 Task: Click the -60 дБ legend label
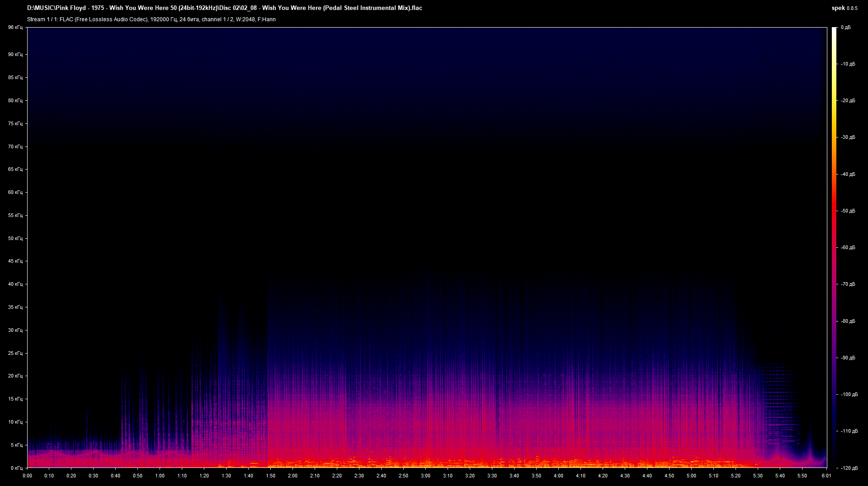pyautogui.click(x=849, y=247)
